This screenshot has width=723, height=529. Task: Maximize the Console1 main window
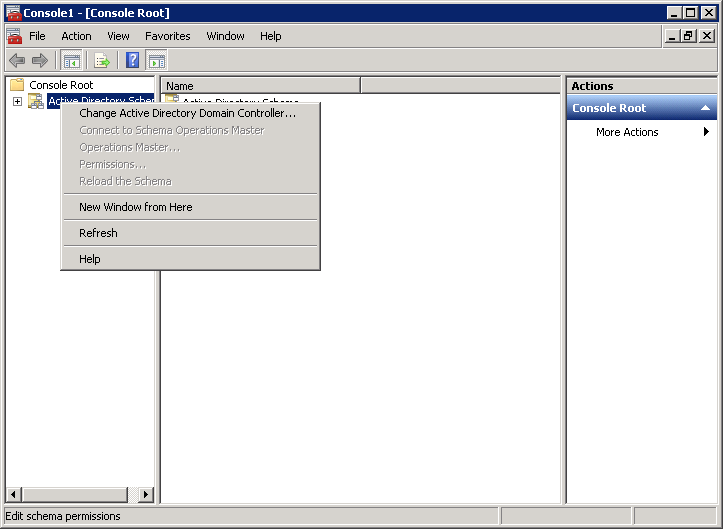click(690, 13)
